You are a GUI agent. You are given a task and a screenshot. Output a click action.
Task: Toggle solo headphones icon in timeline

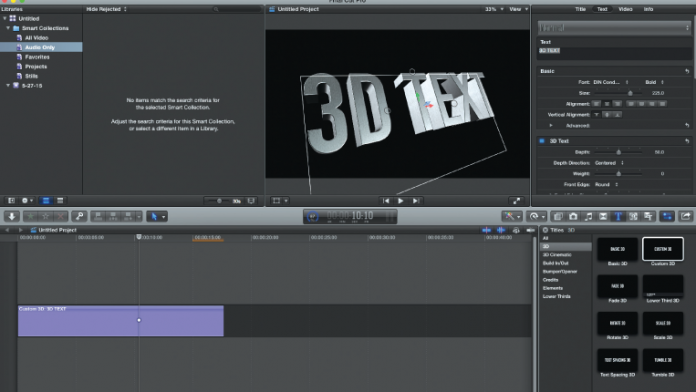(516, 230)
